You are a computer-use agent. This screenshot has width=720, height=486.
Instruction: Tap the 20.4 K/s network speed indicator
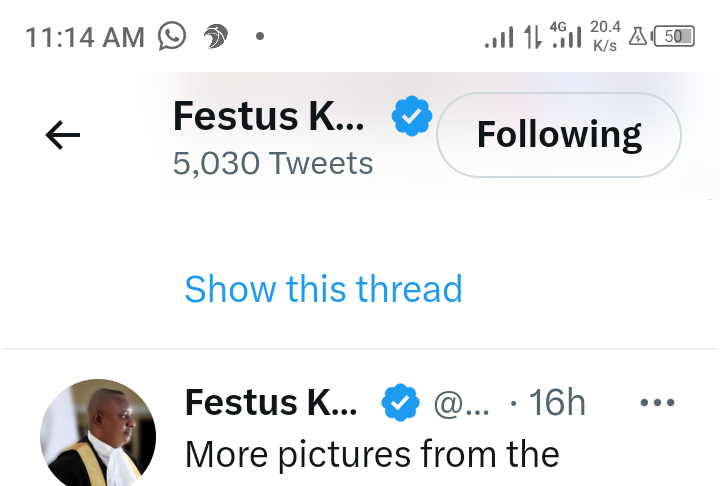[x=605, y=36]
